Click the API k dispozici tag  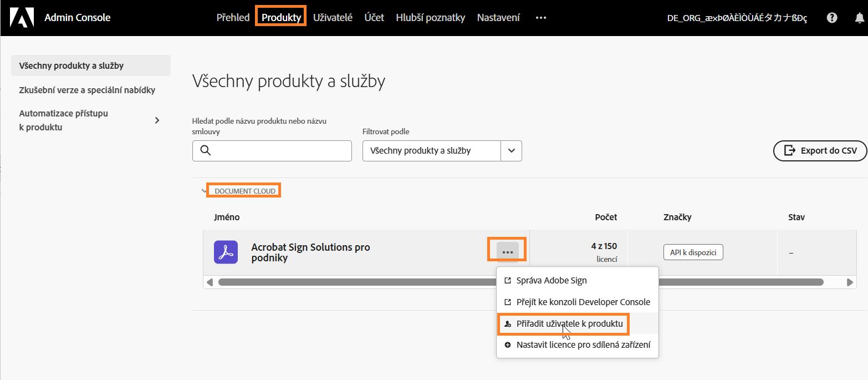(x=693, y=252)
